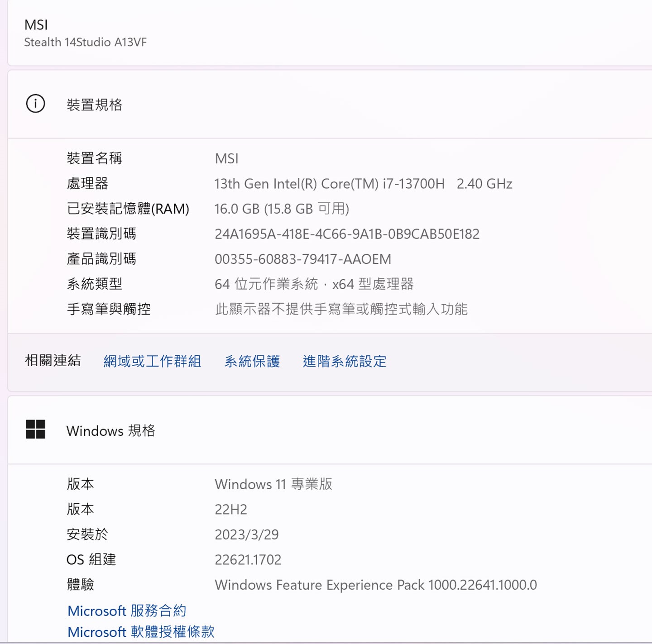Image resolution: width=652 pixels, height=644 pixels.
Task: Click the info icon beside 裝置規格
Action: coord(35,104)
